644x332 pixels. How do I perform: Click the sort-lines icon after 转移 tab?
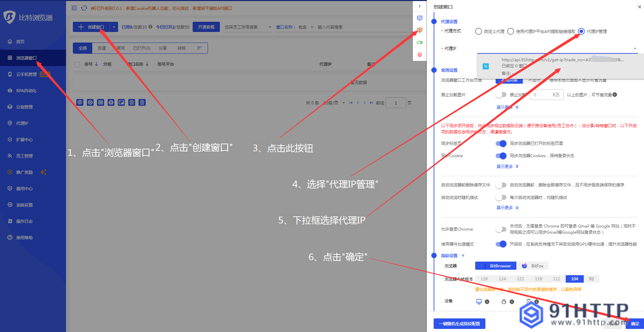199,48
